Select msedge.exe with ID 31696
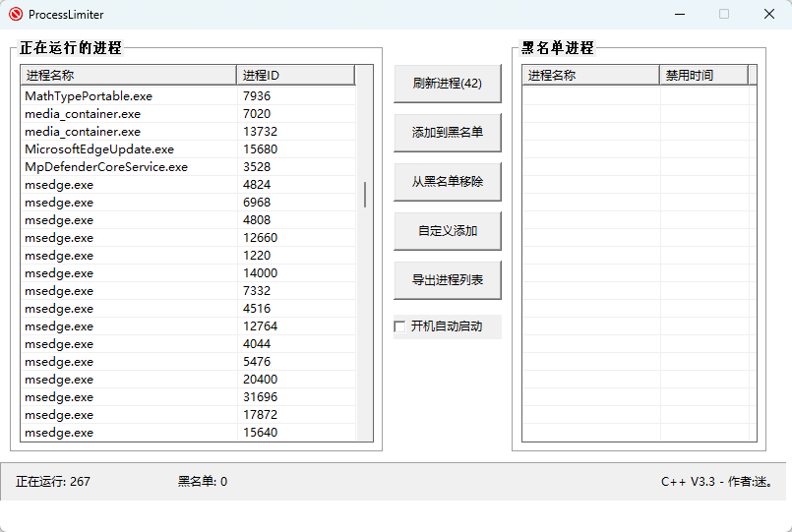The image size is (792, 532). (188, 396)
